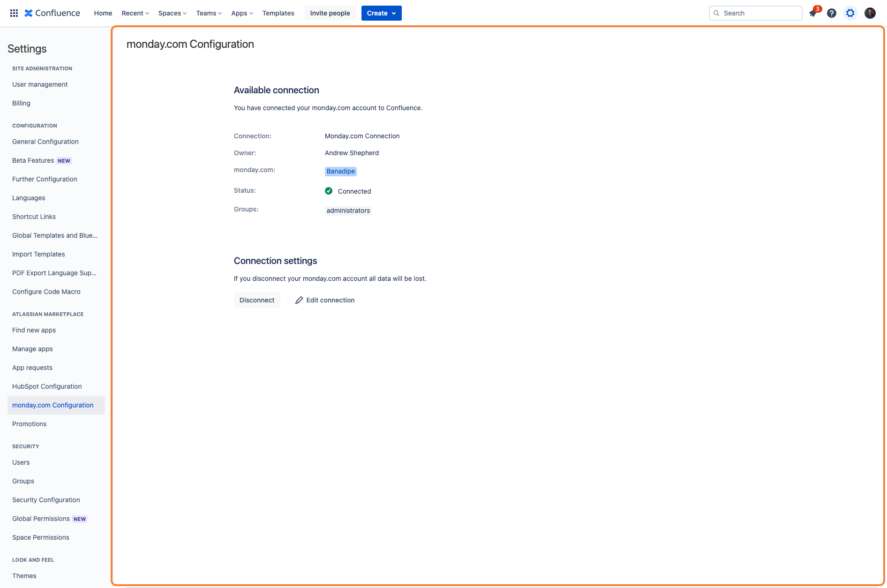This screenshot has height=588, width=887.
Task: Click the Confluence logo
Action: tap(52, 13)
